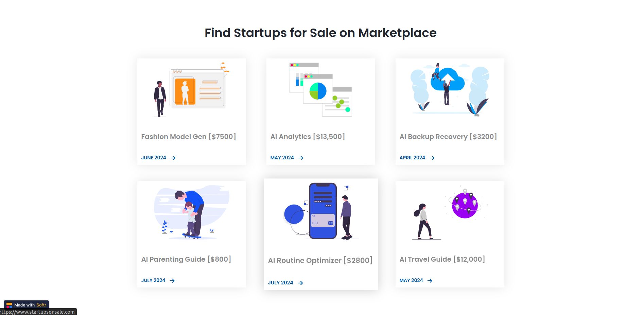Click the Softr link in the badge
The width and height of the screenshot is (644, 315).
click(x=41, y=305)
